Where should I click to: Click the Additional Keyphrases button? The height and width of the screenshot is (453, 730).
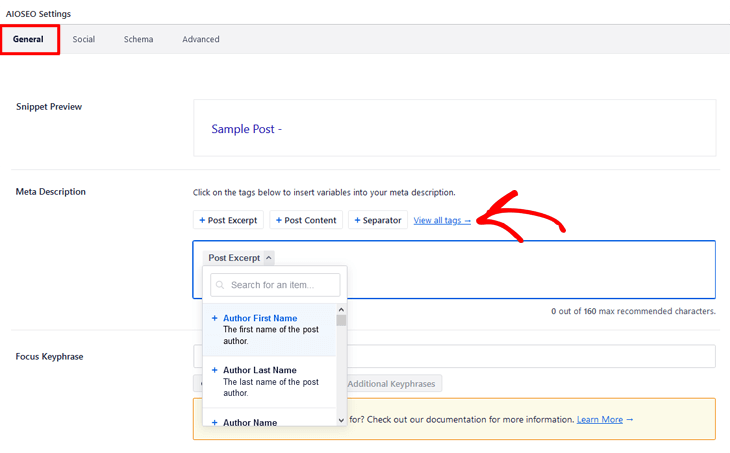(x=392, y=384)
